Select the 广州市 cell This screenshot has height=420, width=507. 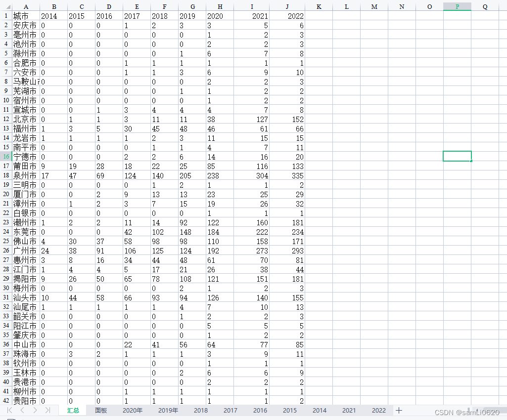click(x=26, y=251)
